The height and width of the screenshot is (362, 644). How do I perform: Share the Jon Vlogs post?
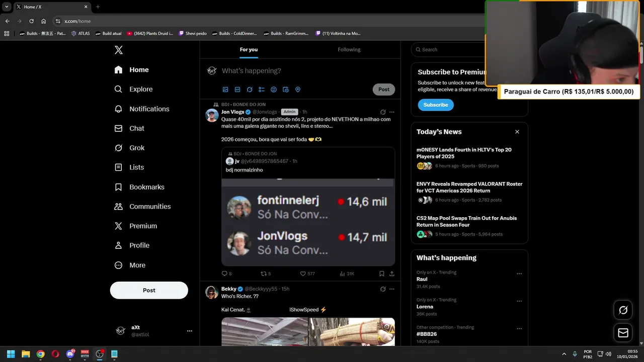click(x=392, y=274)
